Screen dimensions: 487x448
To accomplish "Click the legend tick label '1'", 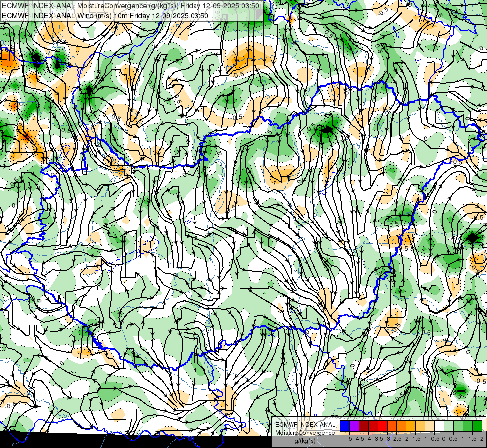I will tap(463, 439).
